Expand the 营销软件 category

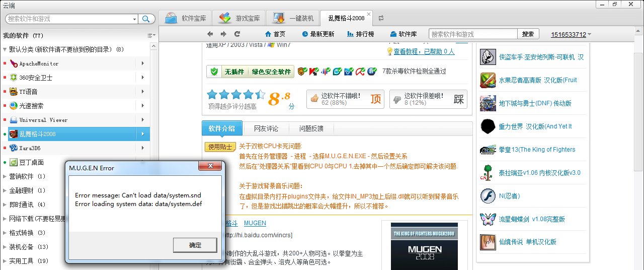coord(5,177)
